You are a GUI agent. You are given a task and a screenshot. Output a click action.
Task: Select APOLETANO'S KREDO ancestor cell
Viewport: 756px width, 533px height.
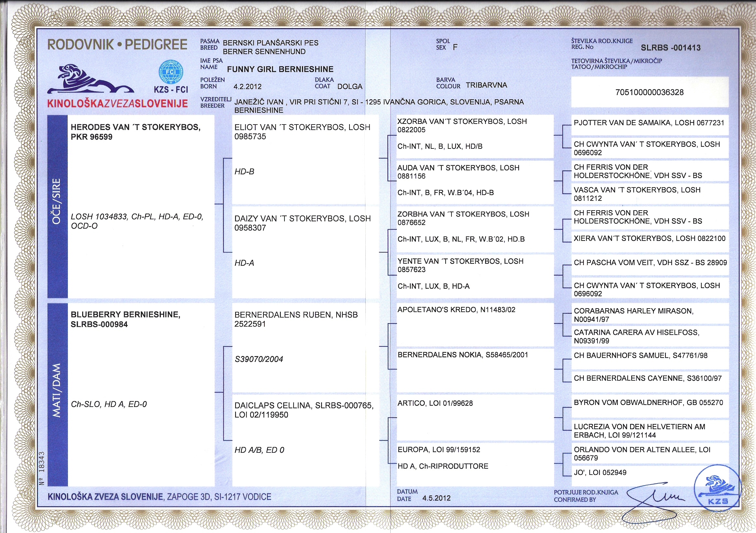click(456, 310)
